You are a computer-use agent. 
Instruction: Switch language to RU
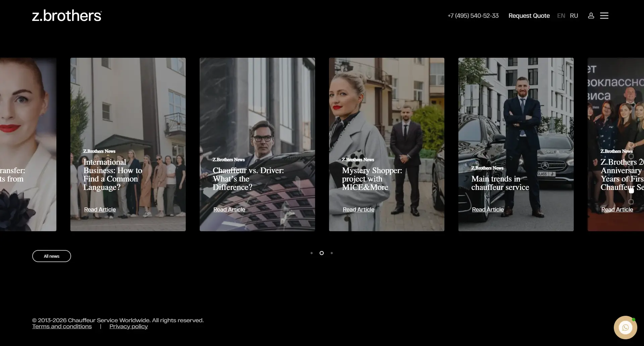[574, 16]
